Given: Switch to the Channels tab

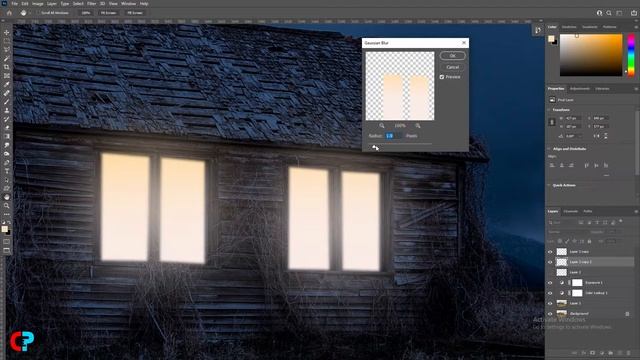Looking at the screenshot, I should 571,211.
